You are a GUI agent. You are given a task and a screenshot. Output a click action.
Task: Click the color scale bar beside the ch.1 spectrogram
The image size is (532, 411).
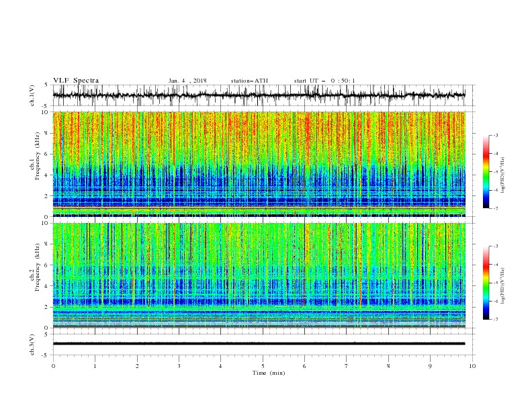(x=486, y=172)
